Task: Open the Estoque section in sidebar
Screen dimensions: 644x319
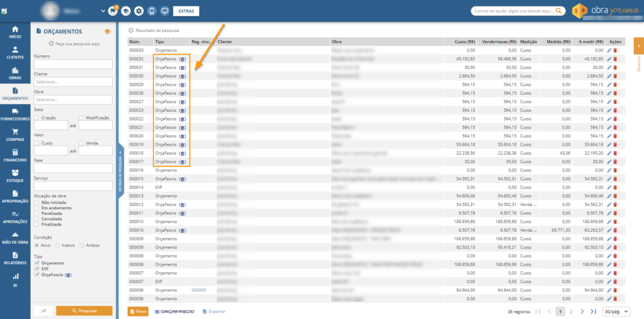Action: point(15,176)
